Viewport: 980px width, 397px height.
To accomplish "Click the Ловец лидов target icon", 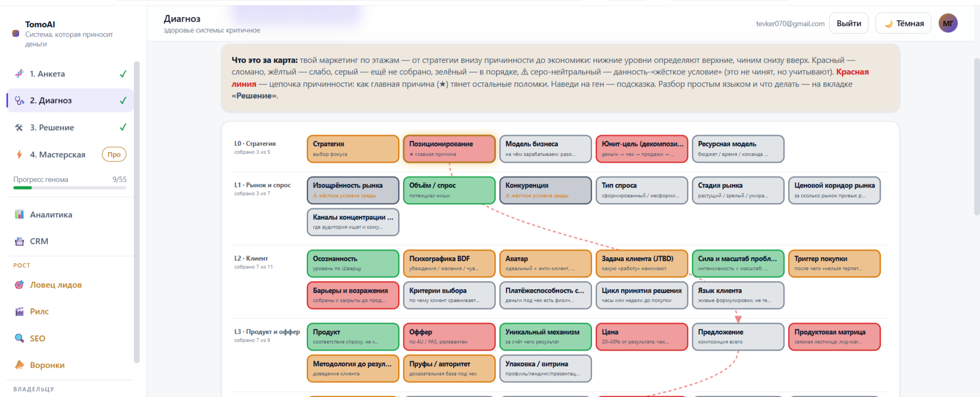I will tap(19, 285).
